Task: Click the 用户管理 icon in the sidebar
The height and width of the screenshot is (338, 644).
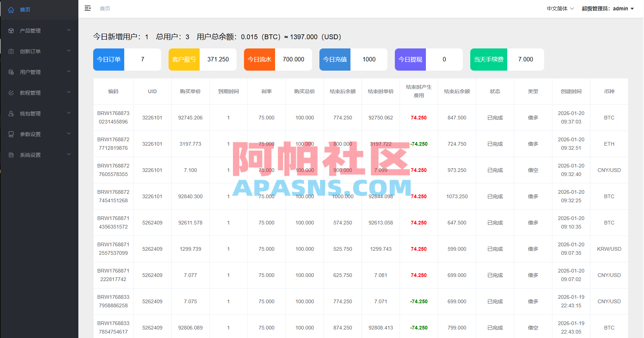Action: click(11, 72)
